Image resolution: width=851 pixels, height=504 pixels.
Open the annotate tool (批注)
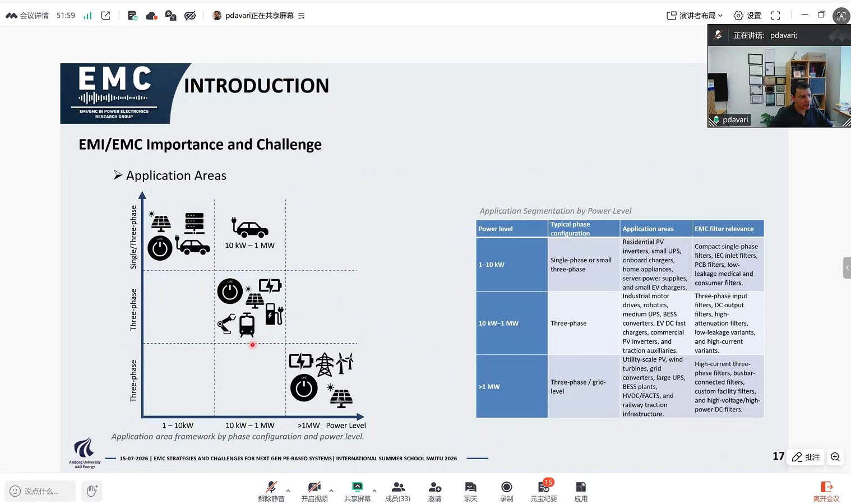pyautogui.click(x=806, y=457)
